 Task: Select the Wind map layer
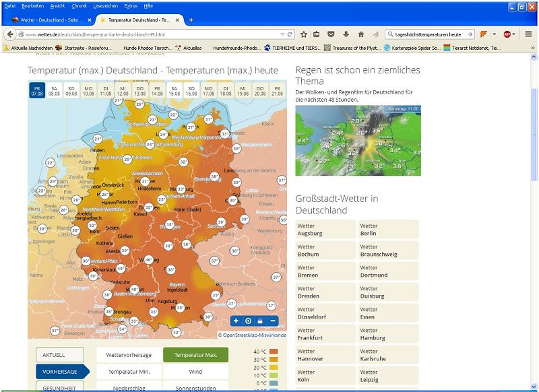point(195,371)
